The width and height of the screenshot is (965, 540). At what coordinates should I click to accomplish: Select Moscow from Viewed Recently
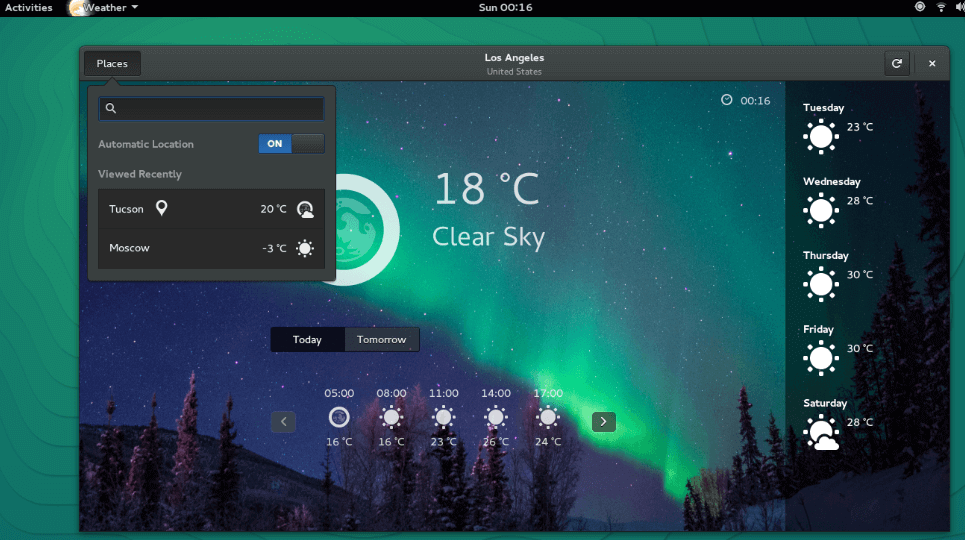pos(211,248)
